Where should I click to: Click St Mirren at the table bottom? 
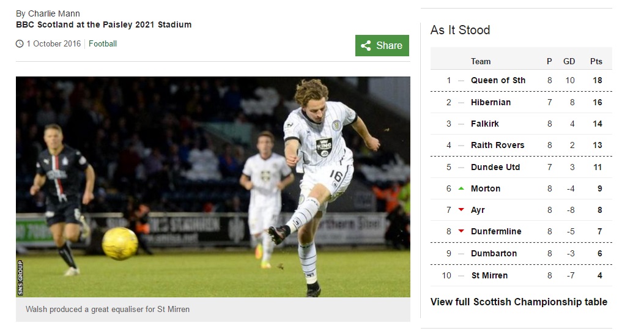(489, 275)
